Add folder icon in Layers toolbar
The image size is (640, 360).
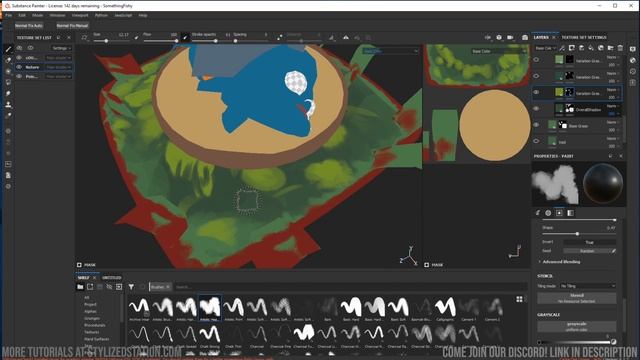[x=611, y=48]
